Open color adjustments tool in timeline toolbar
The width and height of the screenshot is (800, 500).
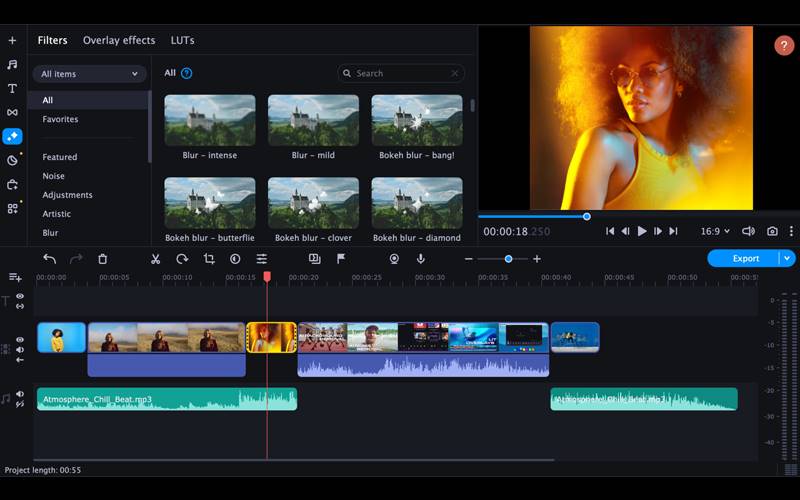(x=235, y=259)
